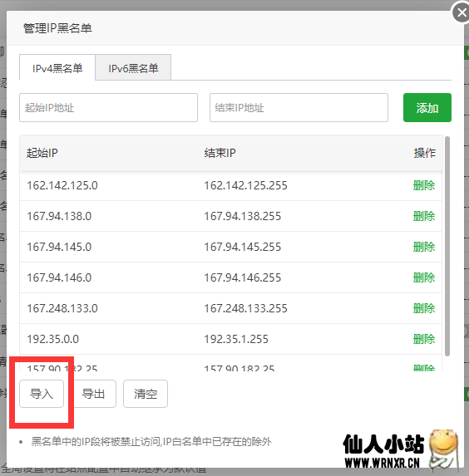Delete the 162.142.125.0 blacklist entry

[424, 185]
